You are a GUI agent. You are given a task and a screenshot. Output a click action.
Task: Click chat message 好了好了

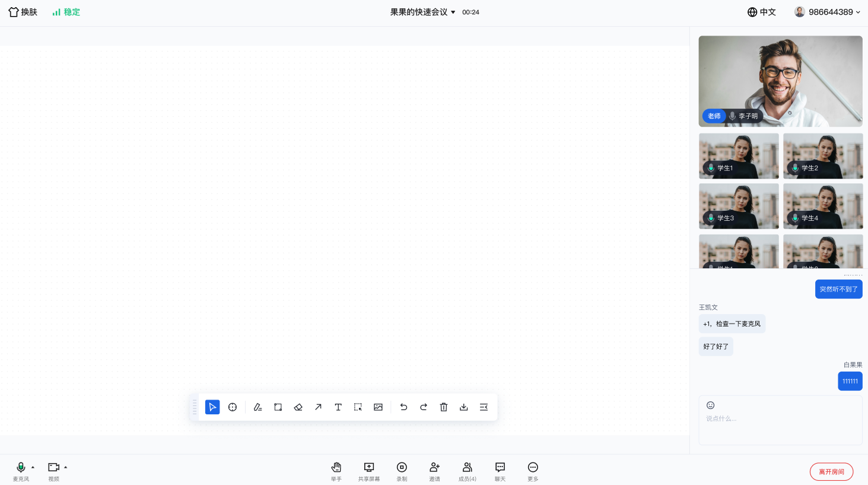coord(716,347)
